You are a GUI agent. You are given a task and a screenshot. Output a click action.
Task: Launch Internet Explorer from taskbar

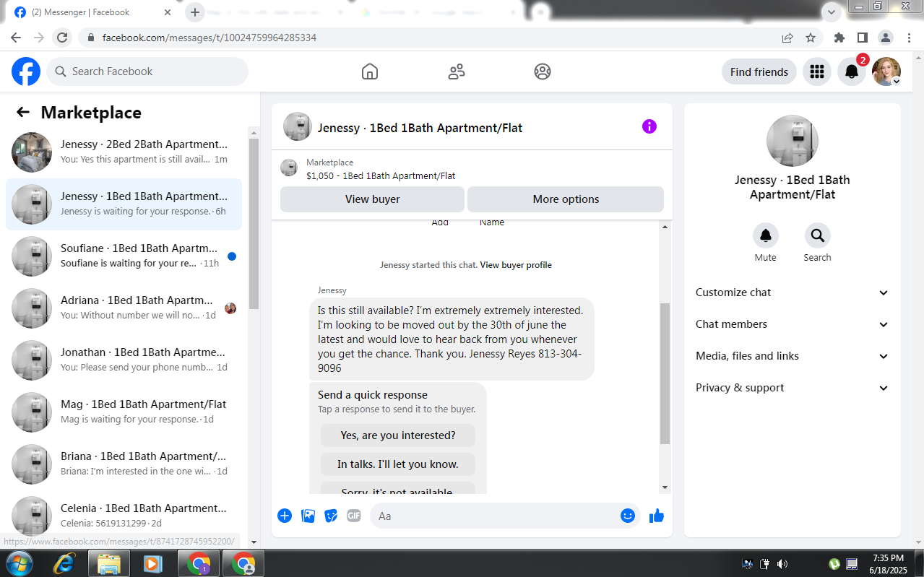click(x=64, y=563)
